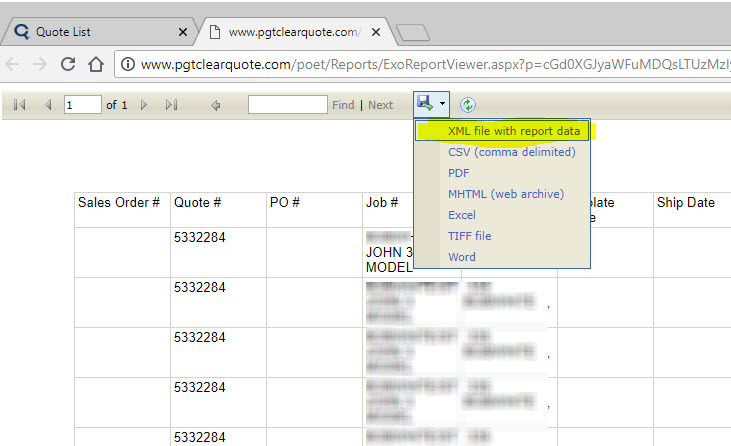Image resolution: width=731 pixels, height=446 pixels.
Task: Jump to the last report page
Action: (x=171, y=105)
